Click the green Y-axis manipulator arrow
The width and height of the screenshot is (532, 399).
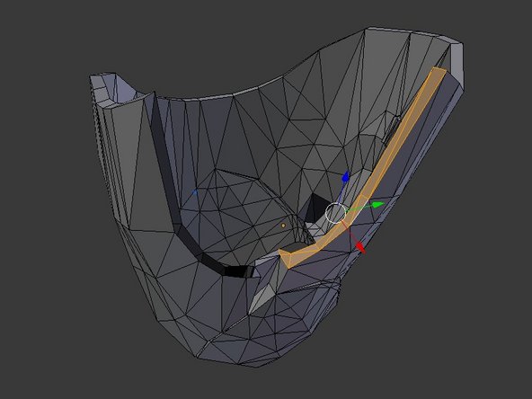coord(378,204)
